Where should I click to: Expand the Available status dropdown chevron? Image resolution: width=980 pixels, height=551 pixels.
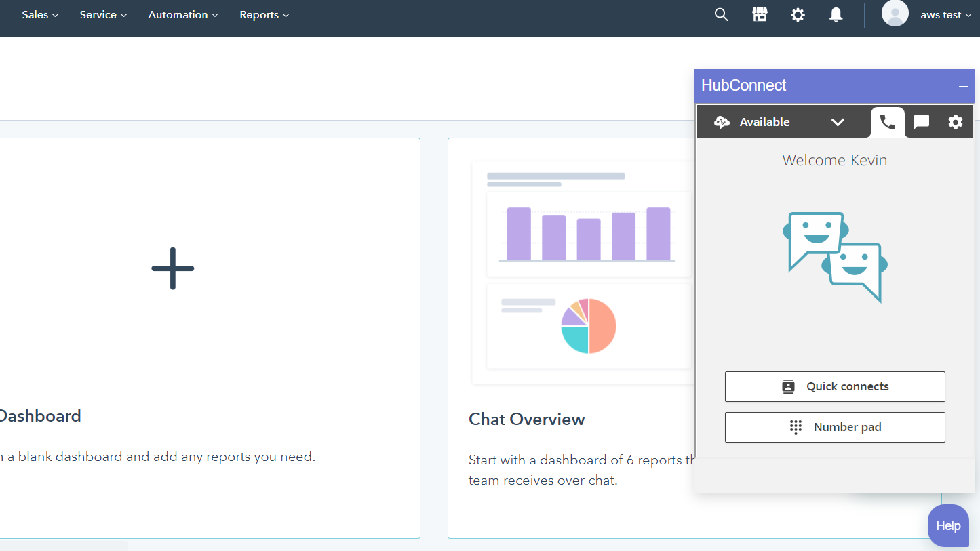838,122
